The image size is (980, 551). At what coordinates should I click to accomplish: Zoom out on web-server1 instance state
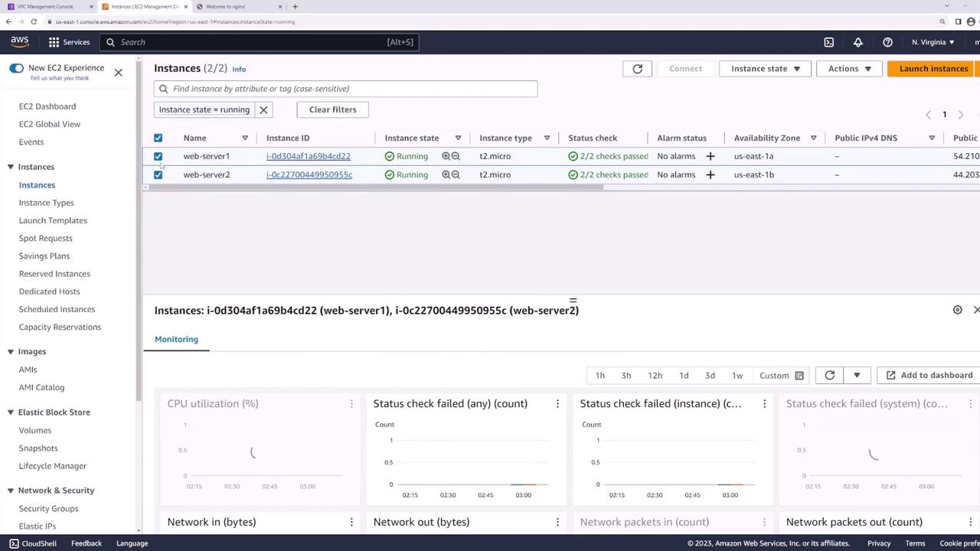[456, 156]
